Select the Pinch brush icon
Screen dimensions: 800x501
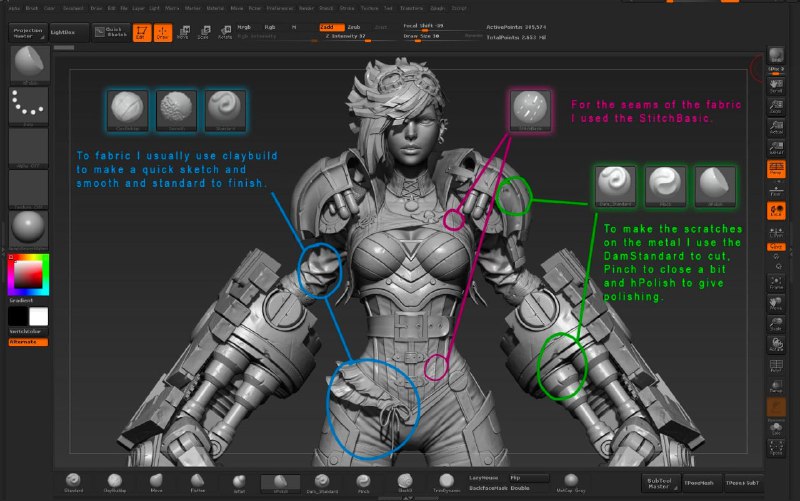[x=363, y=483]
